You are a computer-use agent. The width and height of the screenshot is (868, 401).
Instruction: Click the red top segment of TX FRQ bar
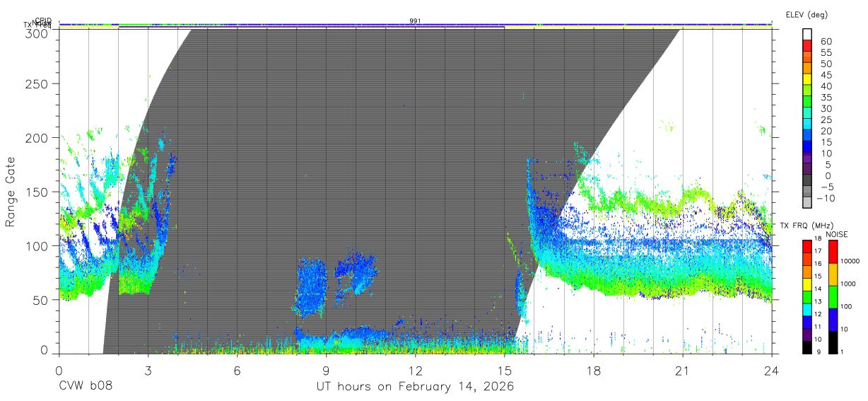coord(807,245)
